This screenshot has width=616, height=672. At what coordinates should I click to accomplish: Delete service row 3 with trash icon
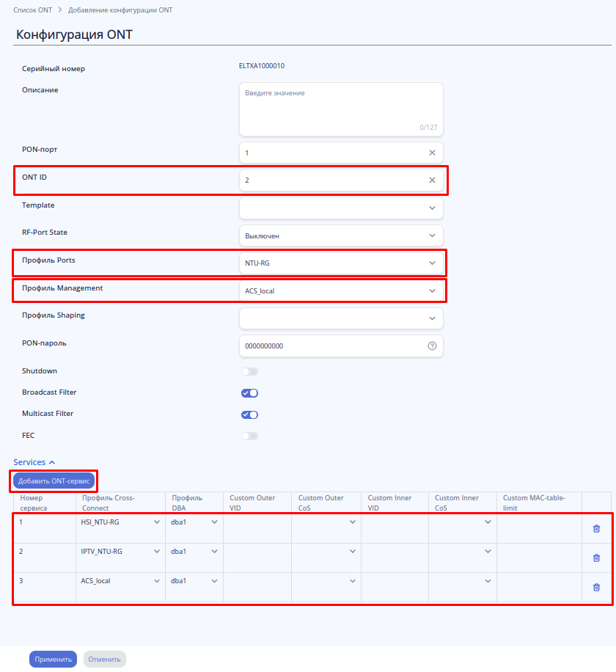coord(596,587)
